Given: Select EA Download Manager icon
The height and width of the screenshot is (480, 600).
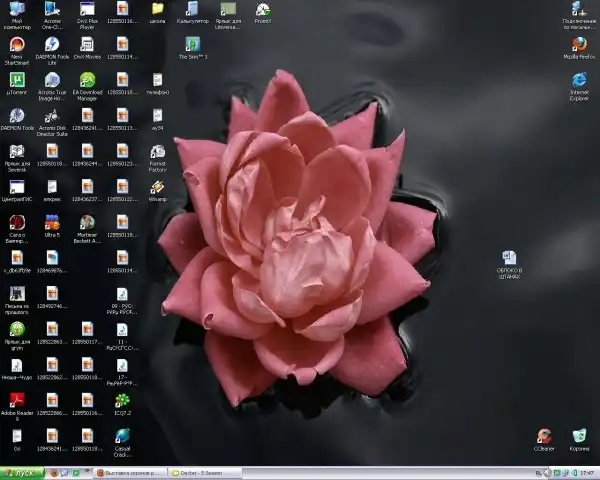Looking at the screenshot, I should (x=87, y=81).
